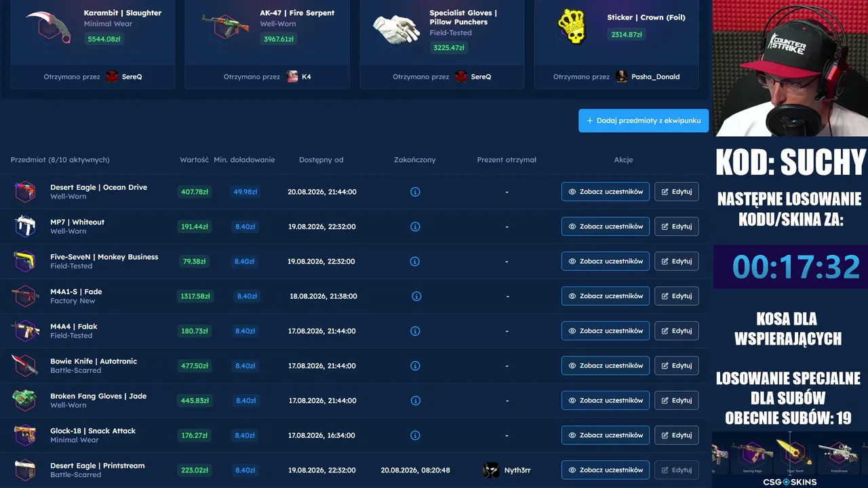
Task: Edit the Bowie Knife Autotronic giveaway
Action: coord(677,365)
